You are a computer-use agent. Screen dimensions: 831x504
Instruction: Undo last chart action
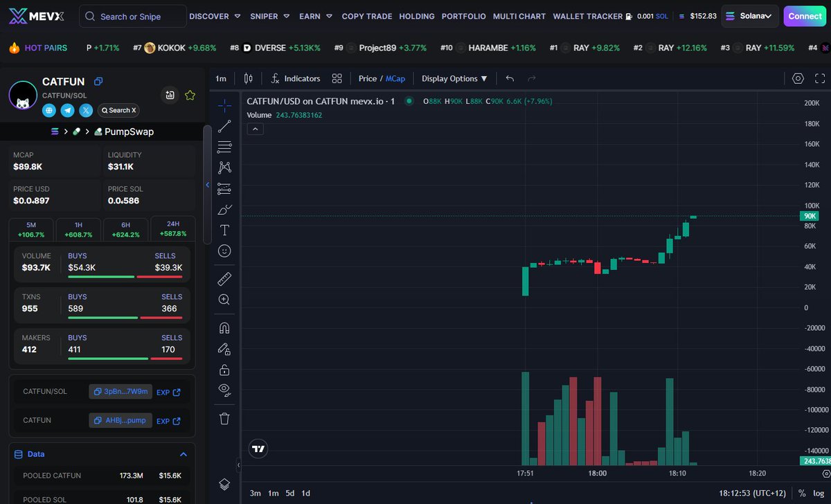pos(510,79)
